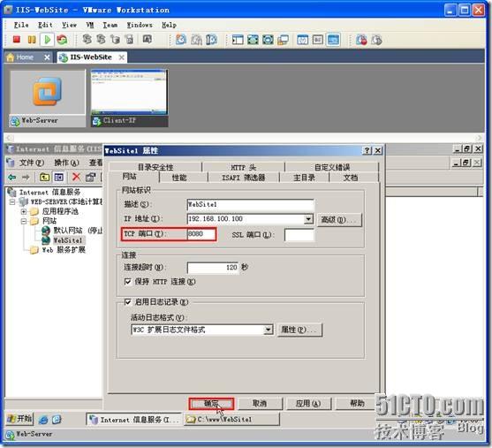This screenshot has height=448, width=492.
Task: Select the Web-Server VM thumbnail
Action: (47, 98)
